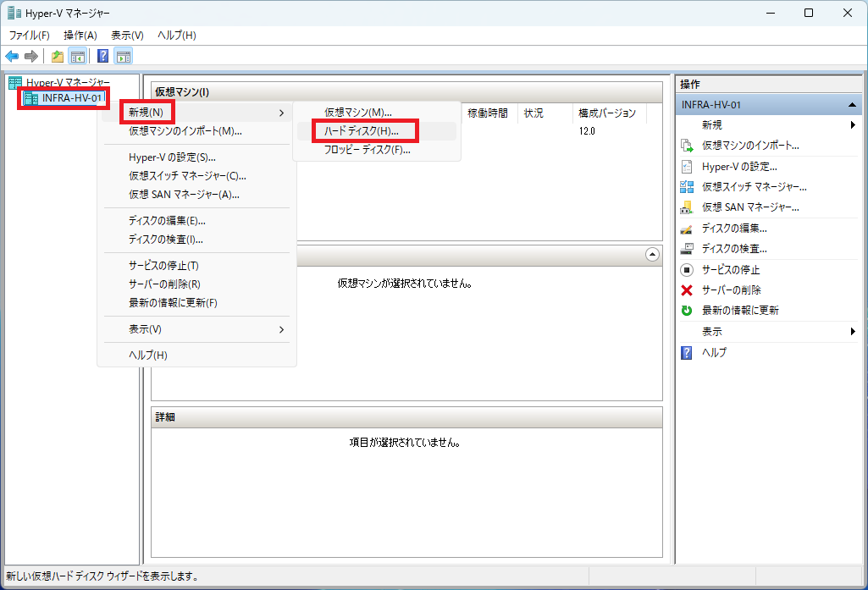Click the Hyper-V マネージャー root tree icon
Viewport: 868px width, 590px height.
[x=15, y=83]
